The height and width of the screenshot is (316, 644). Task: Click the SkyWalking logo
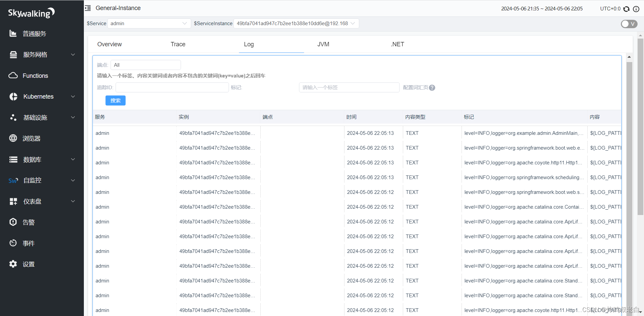[31, 13]
